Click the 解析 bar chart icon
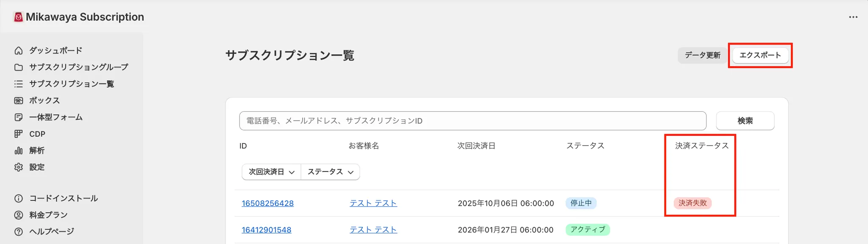This screenshot has width=868, height=244. coord(19,151)
